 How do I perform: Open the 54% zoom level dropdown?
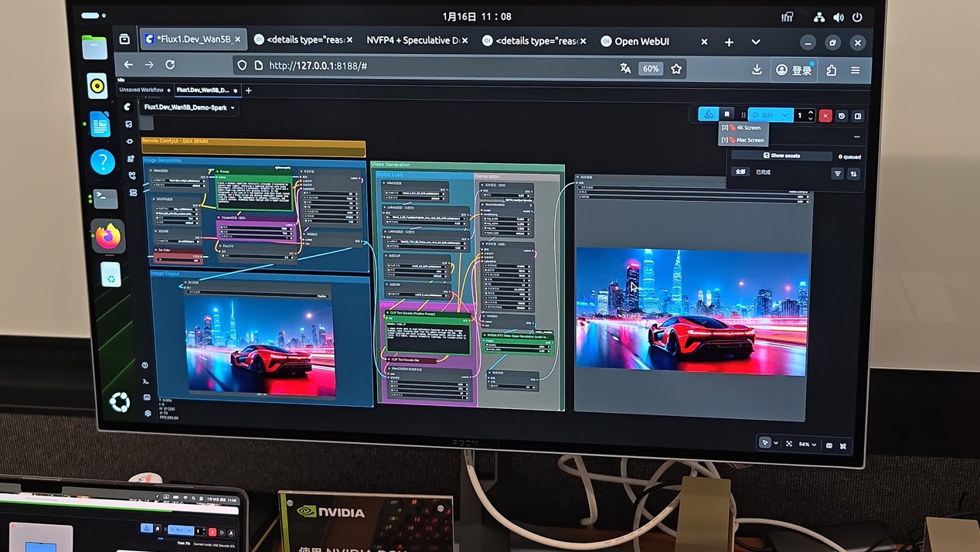click(808, 445)
